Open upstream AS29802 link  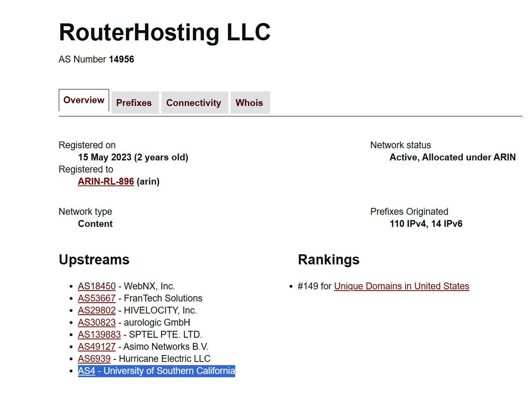(x=97, y=310)
